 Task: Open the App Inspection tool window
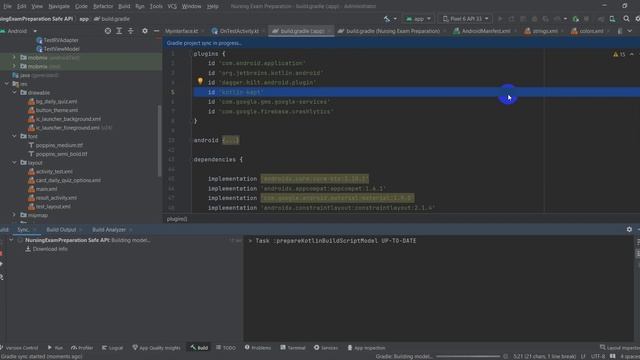pos(366,348)
